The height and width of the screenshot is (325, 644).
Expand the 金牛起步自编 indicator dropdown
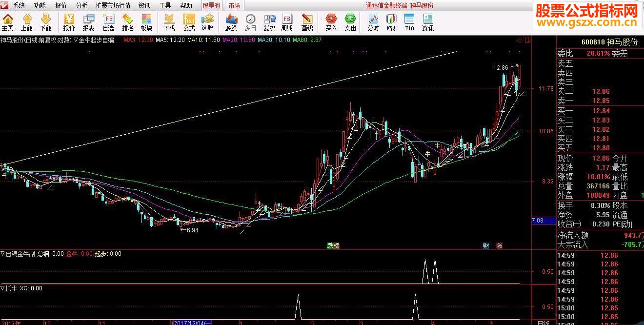tap(76, 40)
